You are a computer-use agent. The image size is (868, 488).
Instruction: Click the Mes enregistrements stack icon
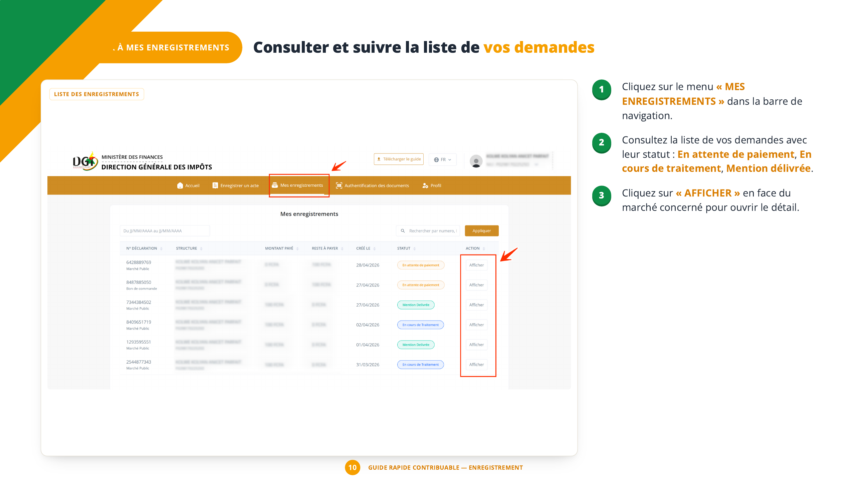275,185
